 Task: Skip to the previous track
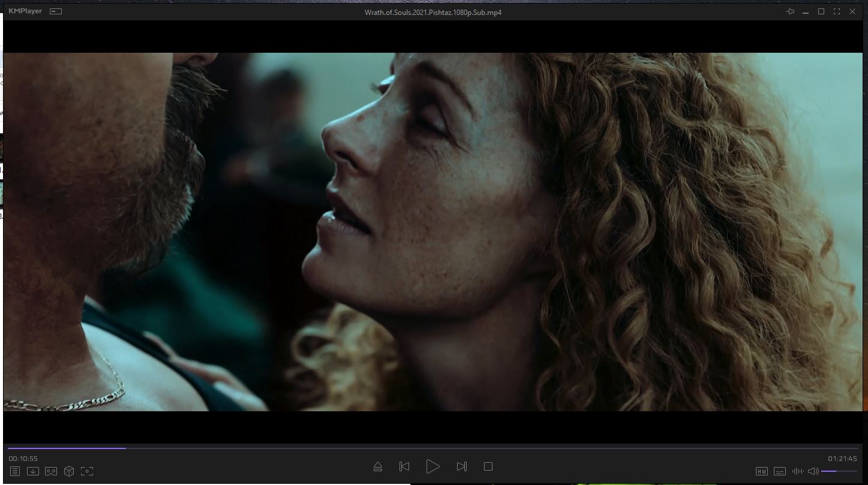[404, 466]
